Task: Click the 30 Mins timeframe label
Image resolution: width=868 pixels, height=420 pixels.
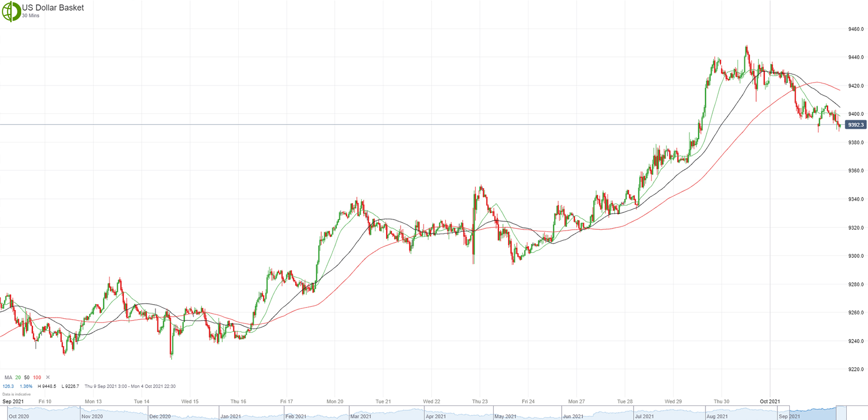Action: coord(31,16)
